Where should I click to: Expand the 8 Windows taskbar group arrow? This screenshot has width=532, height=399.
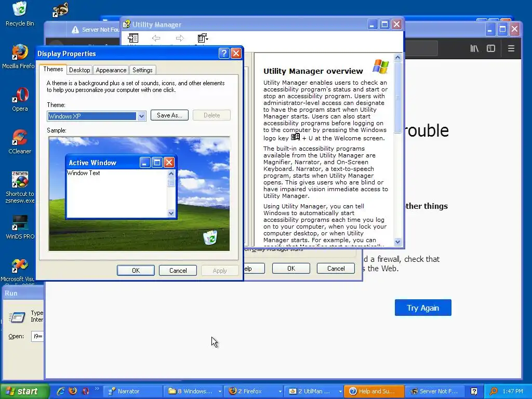click(220, 392)
